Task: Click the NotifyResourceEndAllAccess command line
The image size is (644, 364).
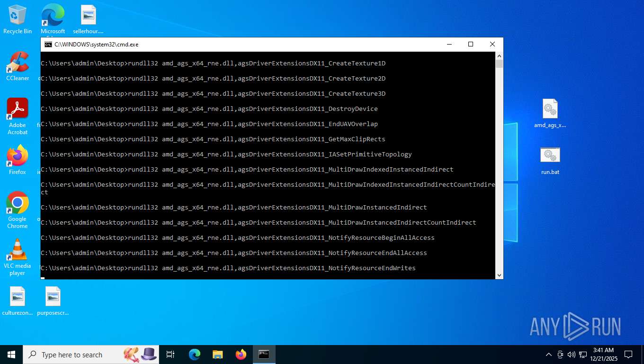Action: coord(234,253)
